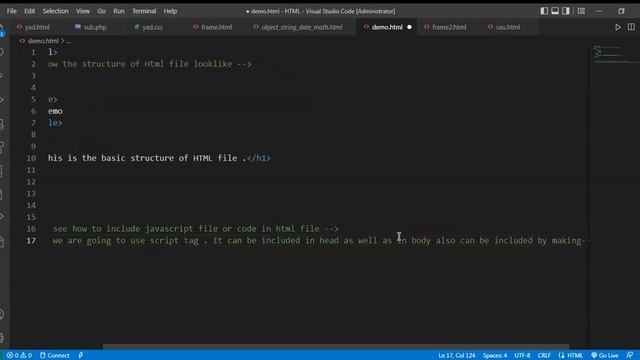Open the Go menu
Image resolution: width=640 pixels, height=360 pixels.
click(101, 11)
